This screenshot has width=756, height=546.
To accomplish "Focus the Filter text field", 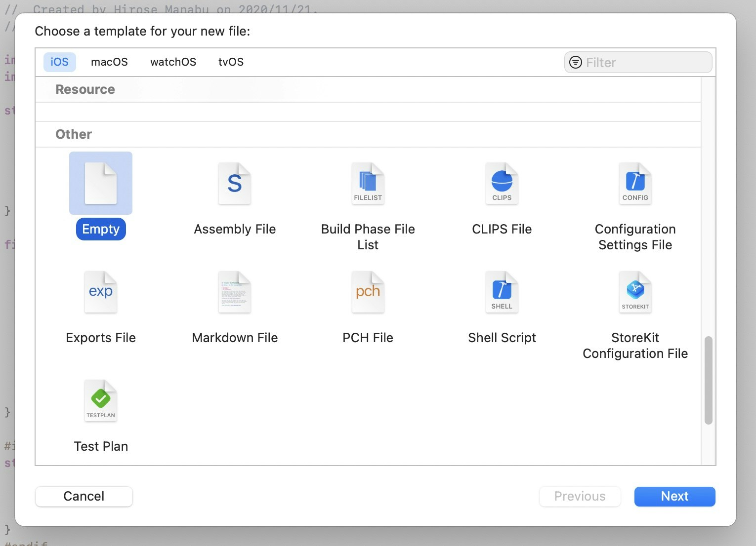I will 638,62.
